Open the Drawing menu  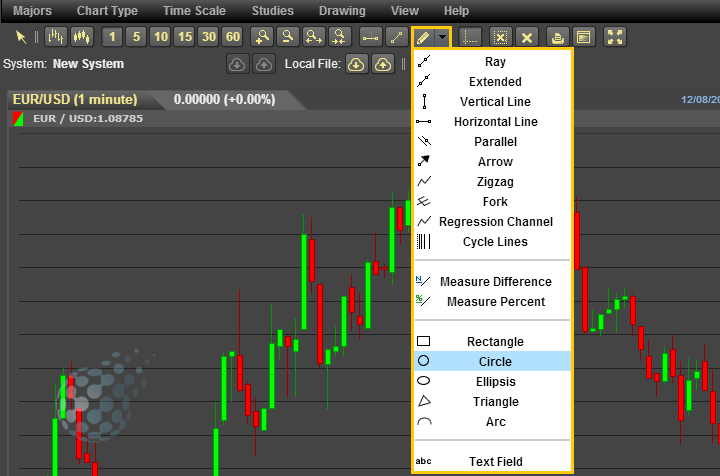(342, 11)
